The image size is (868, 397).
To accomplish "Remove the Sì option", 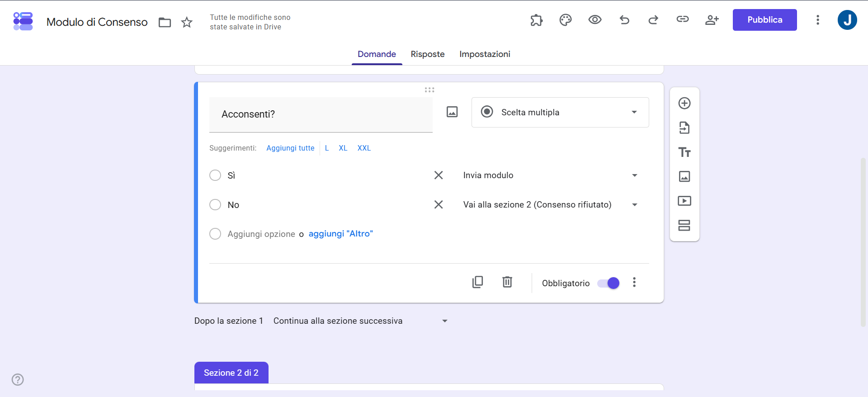I will tap(439, 175).
